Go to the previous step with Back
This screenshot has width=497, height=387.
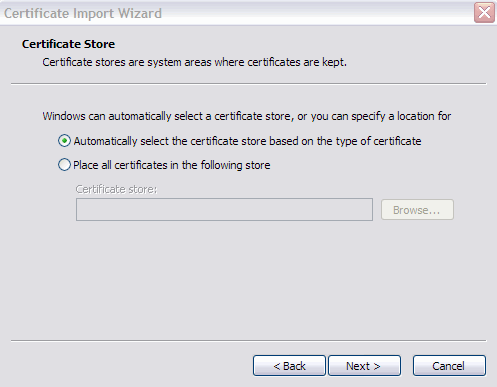coord(289,366)
